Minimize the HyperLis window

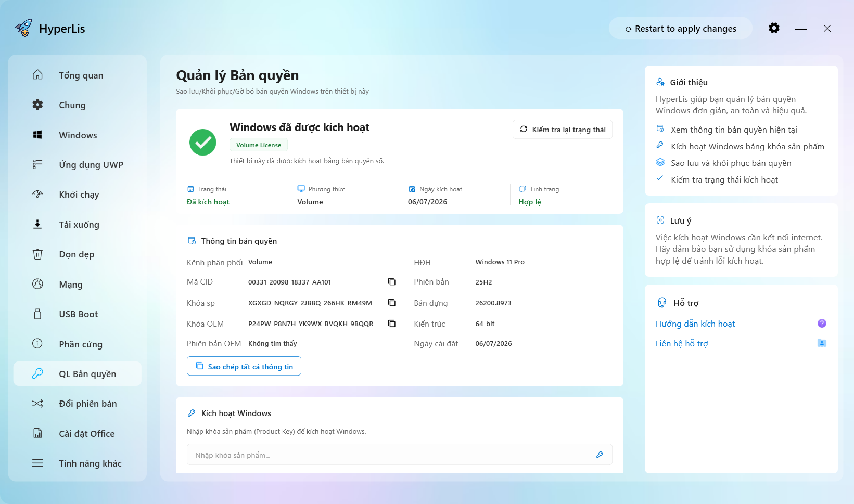coord(800,29)
